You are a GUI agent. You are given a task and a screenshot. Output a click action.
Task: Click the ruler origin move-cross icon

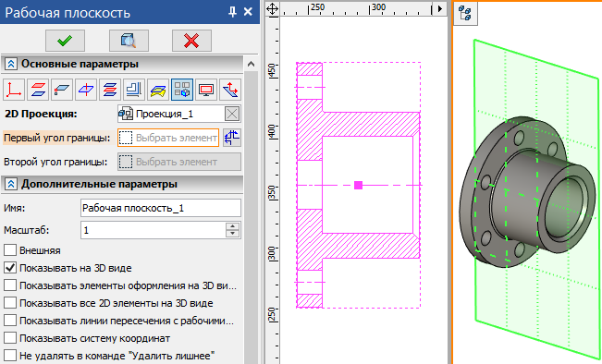tap(272, 9)
